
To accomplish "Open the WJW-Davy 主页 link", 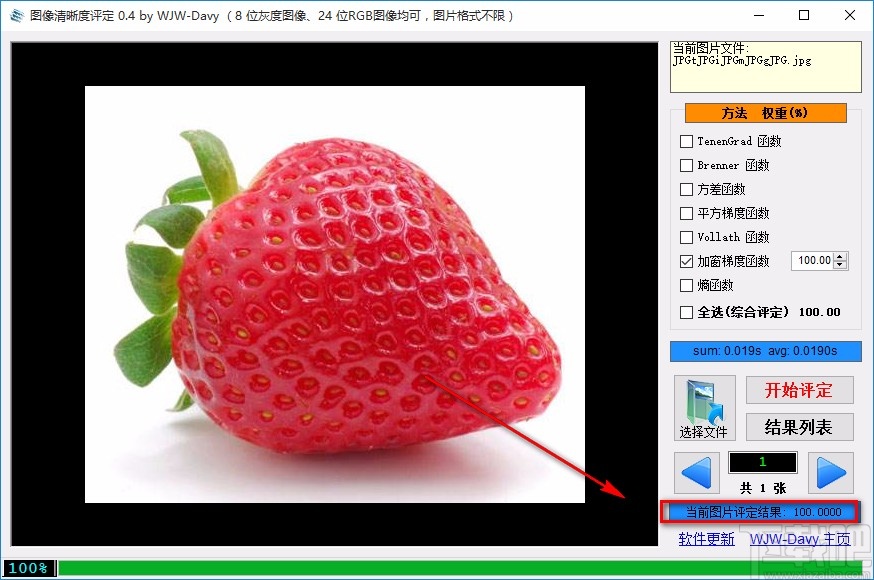I will pyautogui.click(x=800, y=539).
